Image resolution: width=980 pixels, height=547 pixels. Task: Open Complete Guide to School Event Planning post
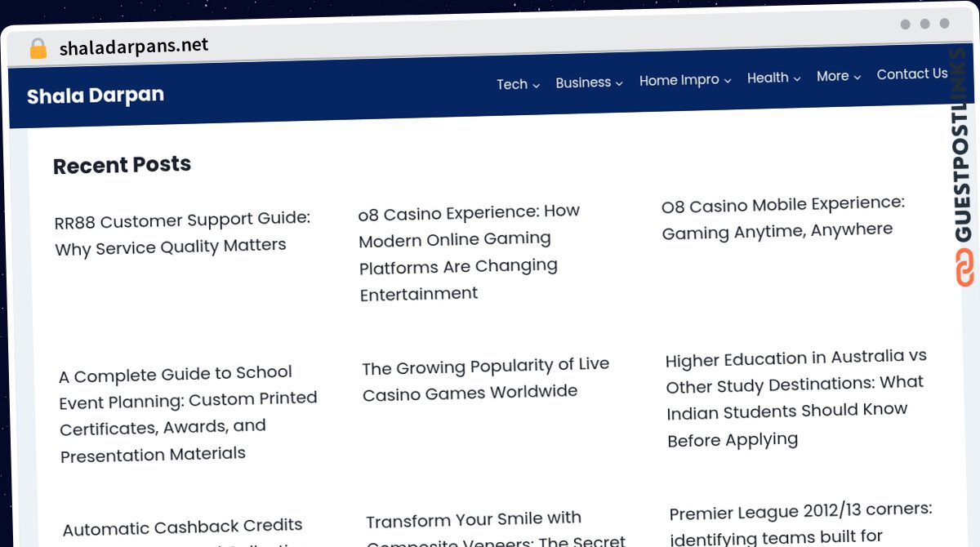click(x=188, y=415)
